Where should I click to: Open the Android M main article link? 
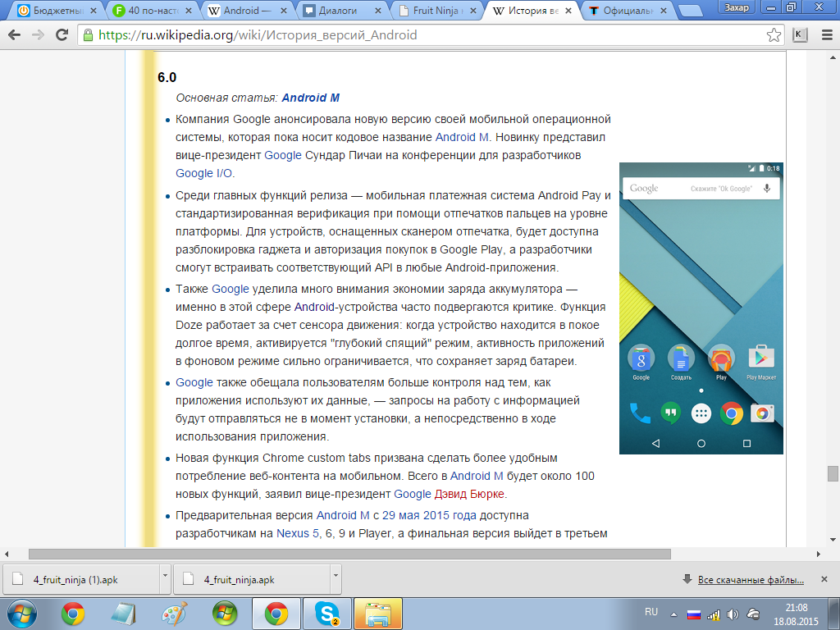point(310,98)
